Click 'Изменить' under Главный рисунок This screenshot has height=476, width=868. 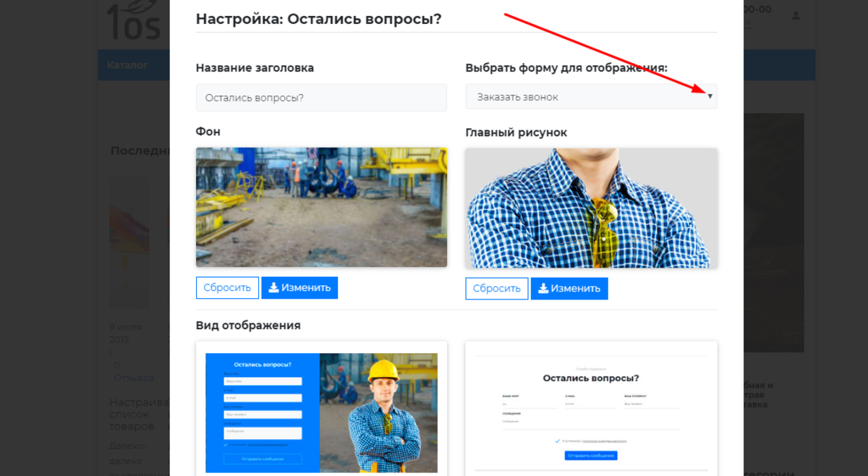[569, 289]
